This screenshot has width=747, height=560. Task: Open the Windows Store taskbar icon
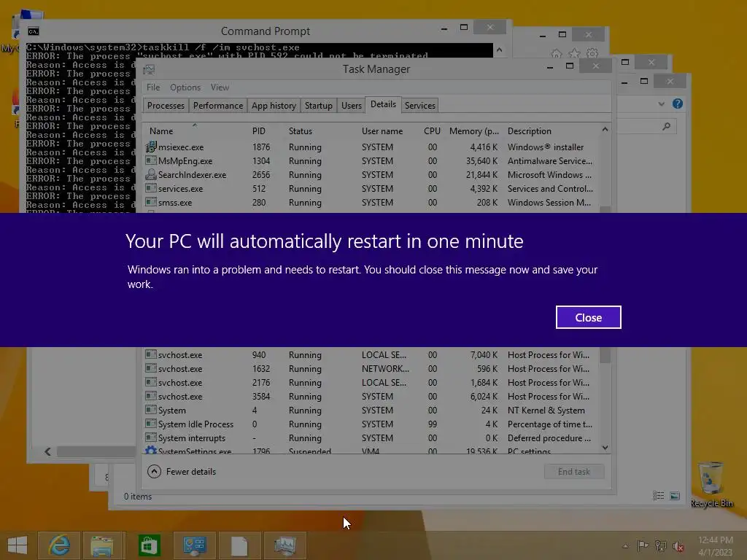149,545
